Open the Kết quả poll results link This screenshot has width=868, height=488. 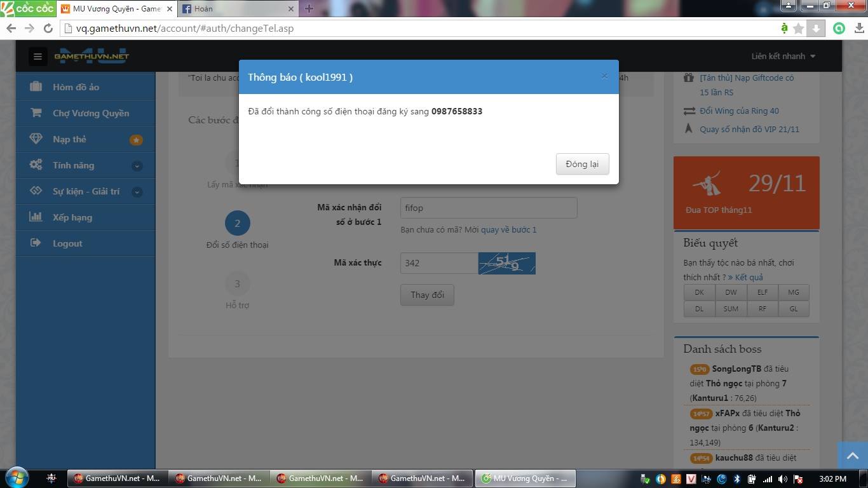(x=745, y=277)
